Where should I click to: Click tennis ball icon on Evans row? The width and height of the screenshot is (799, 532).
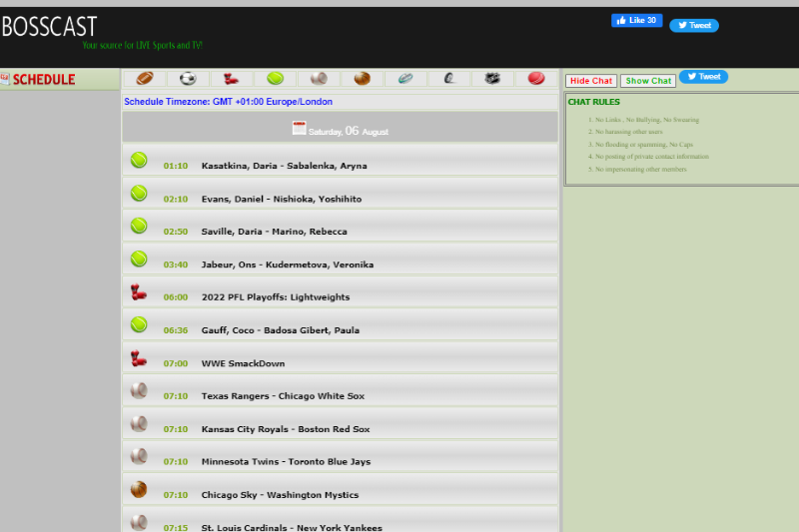pyautogui.click(x=139, y=194)
